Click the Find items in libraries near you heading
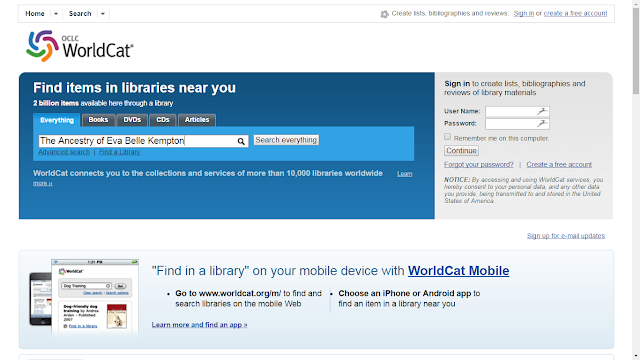The height and width of the screenshot is (360, 640). coord(134,88)
